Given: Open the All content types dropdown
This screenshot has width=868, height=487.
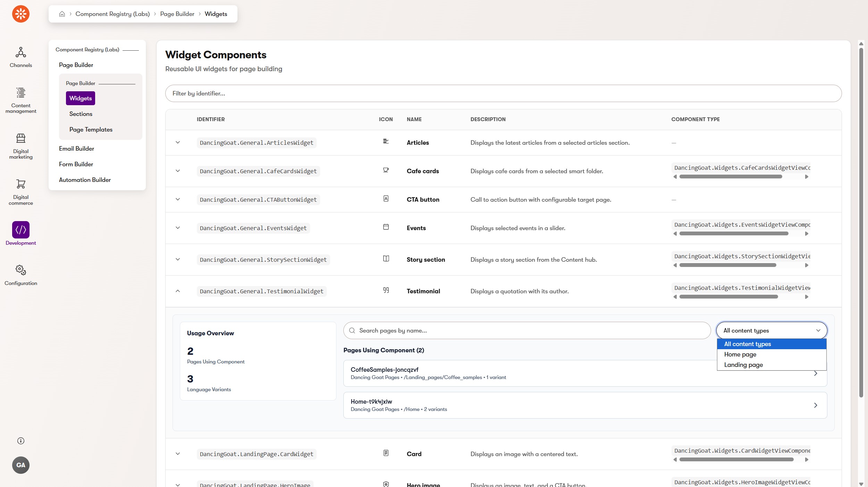Looking at the screenshot, I should (772, 330).
